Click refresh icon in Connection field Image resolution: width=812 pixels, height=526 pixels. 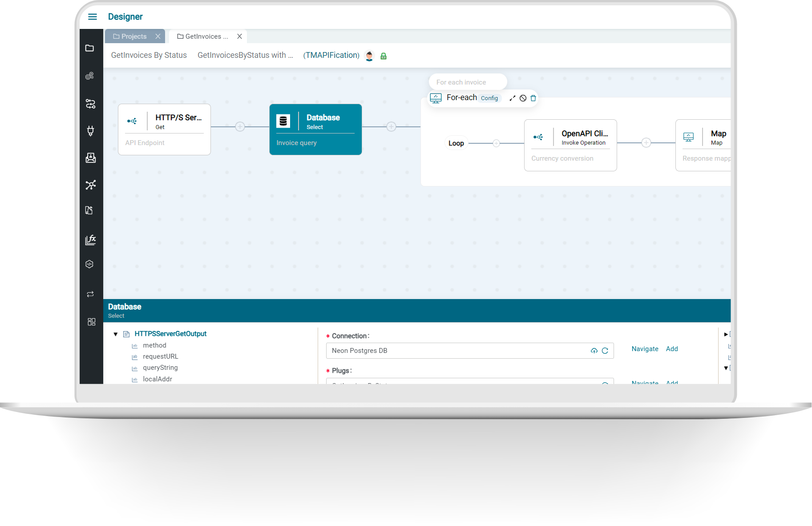[605, 351]
